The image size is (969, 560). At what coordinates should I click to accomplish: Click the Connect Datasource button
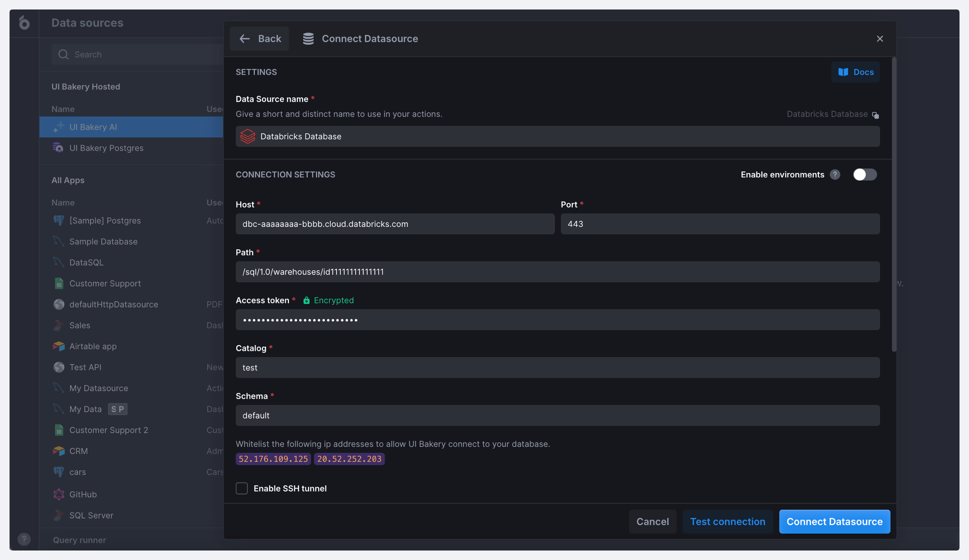pos(834,522)
